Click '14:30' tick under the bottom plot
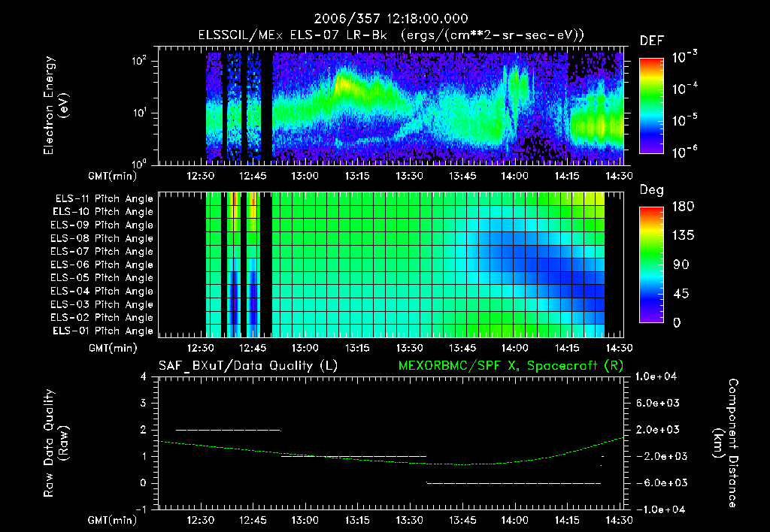Viewport: 770px width, 532px height. pos(620,520)
